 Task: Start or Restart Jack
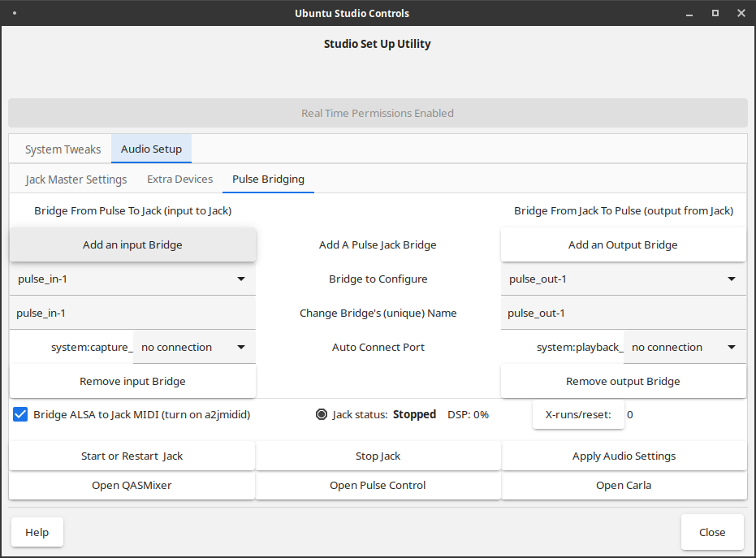pyautogui.click(x=132, y=456)
